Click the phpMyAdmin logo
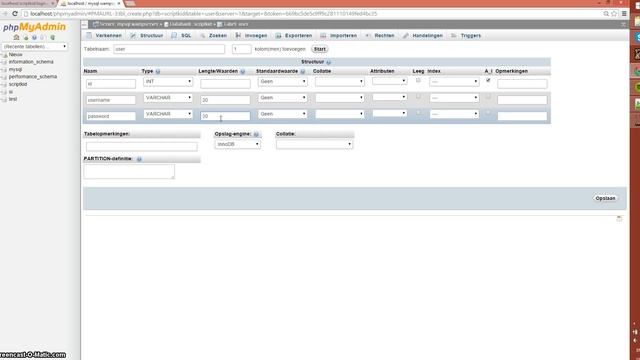Viewport: 640px width, 360px height. click(34, 27)
